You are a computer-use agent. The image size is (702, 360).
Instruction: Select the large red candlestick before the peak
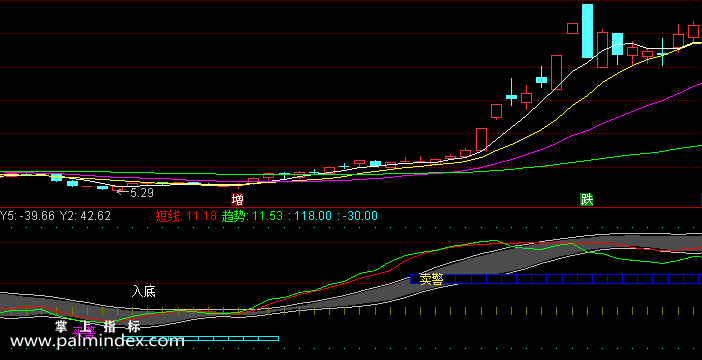pos(556,73)
